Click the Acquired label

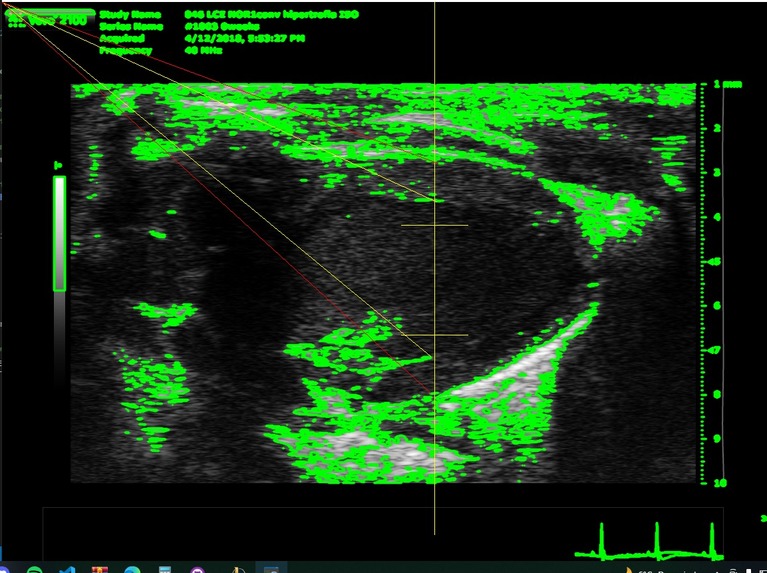coord(122,38)
